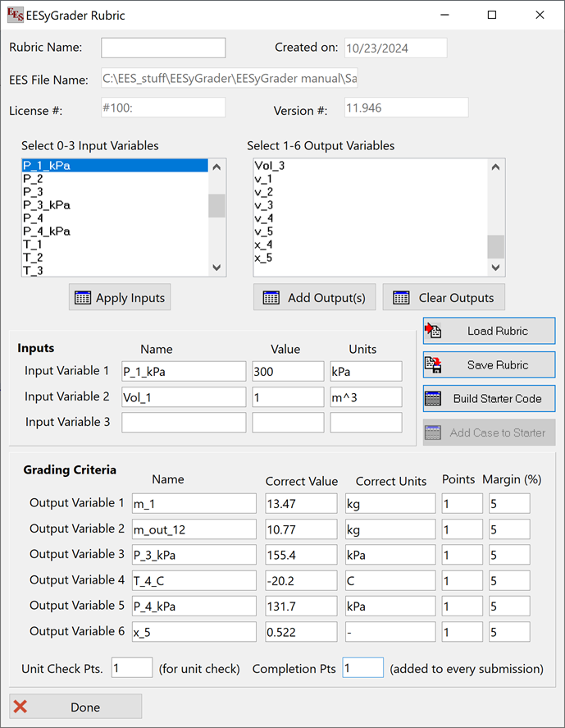565x728 pixels.
Task: Click the Load Rubric button
Action: 489,331
